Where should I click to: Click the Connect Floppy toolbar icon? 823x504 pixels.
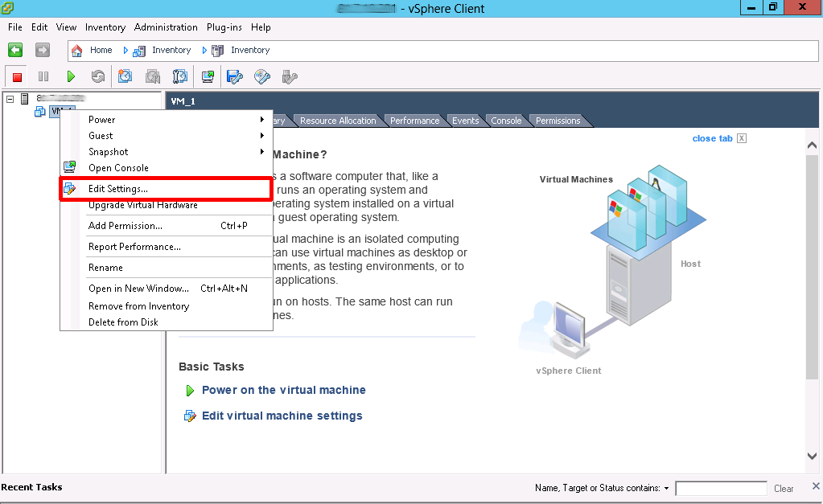tap(235, 77)
